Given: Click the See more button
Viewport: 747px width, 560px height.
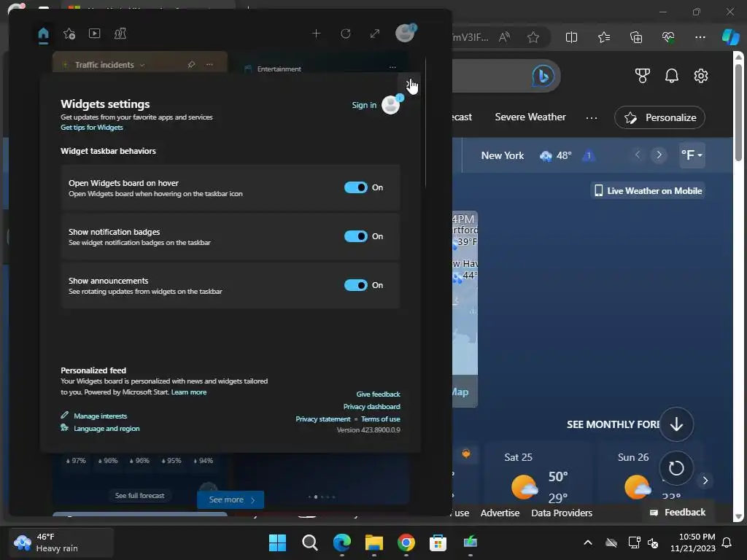Looking at the screenshot, I should click(x=231, y=499).
